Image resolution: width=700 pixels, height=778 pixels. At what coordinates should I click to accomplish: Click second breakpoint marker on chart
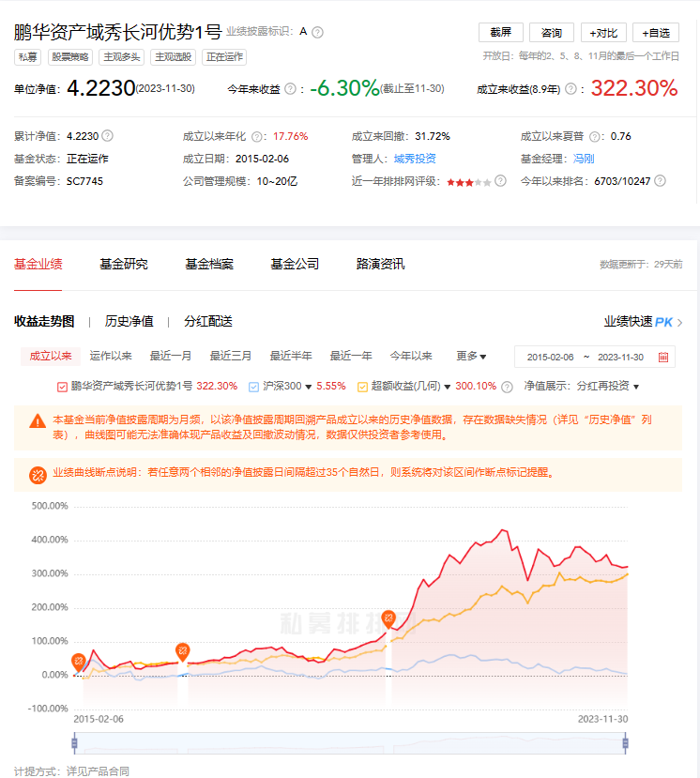coord(183,651)
